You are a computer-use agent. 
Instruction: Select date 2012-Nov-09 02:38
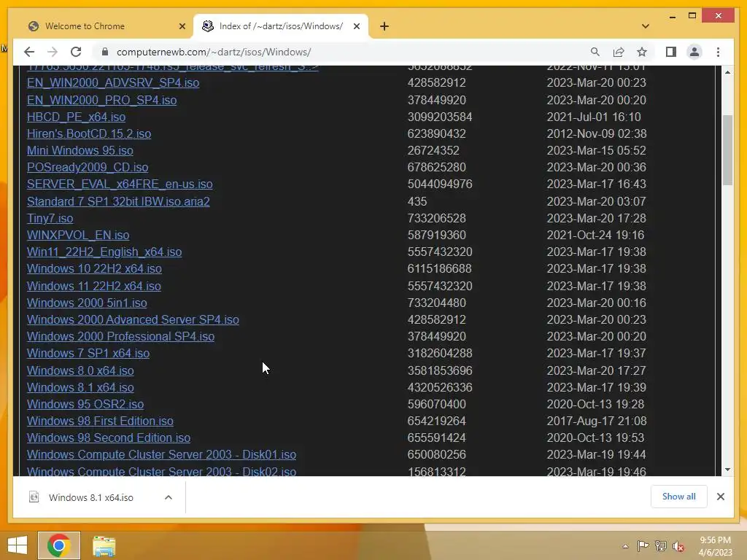(597, 134)
